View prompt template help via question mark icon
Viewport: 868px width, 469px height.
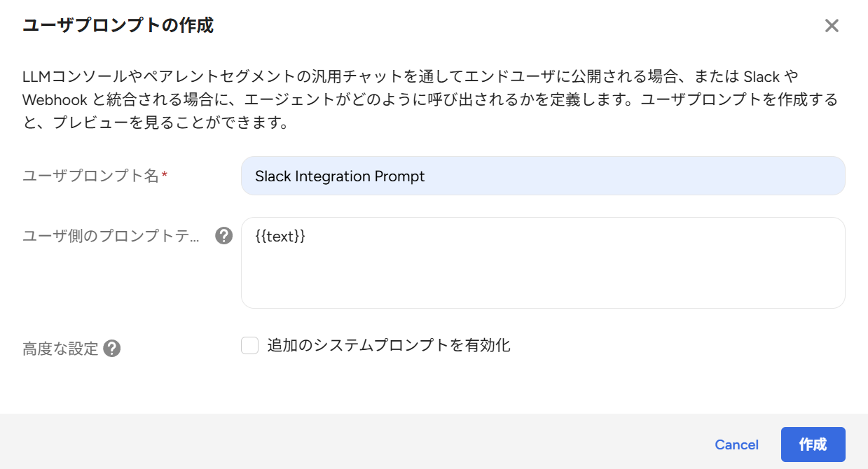[223, 236]
